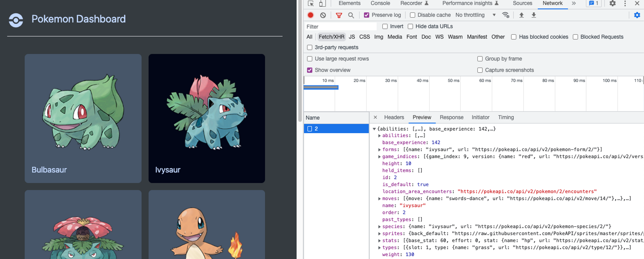Viewport: 644px width, 259px height.
Task: Open DevTools settings gear icon
Action: (612, 4)
